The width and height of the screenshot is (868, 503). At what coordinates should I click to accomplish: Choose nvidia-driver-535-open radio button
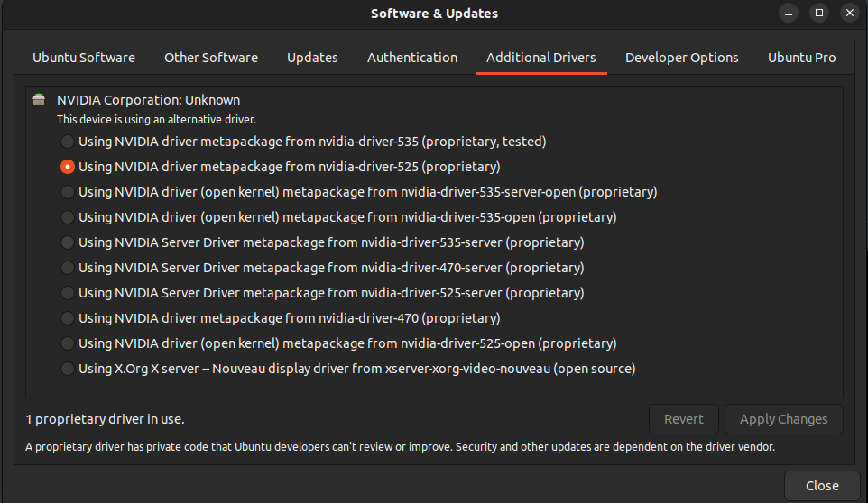click(68, 217)
